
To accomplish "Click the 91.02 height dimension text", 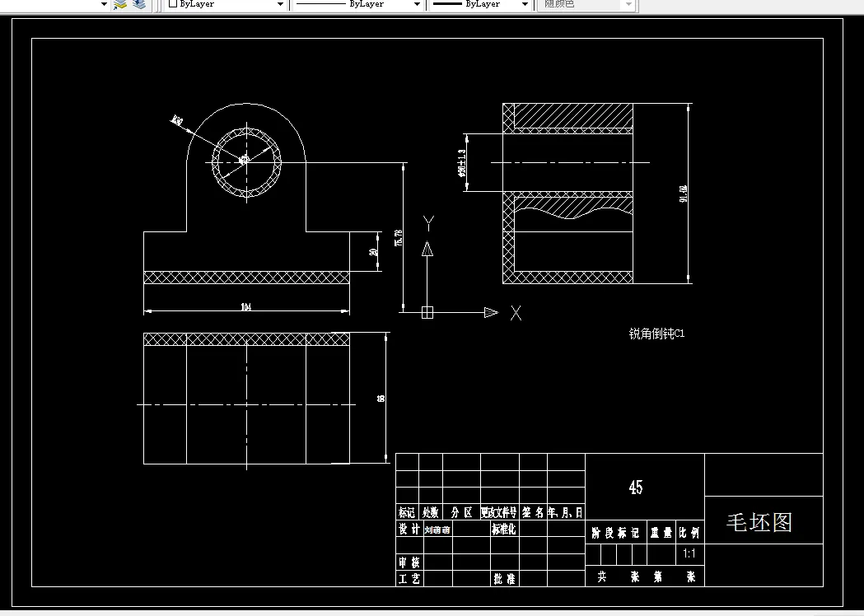I will click(684, 194).
